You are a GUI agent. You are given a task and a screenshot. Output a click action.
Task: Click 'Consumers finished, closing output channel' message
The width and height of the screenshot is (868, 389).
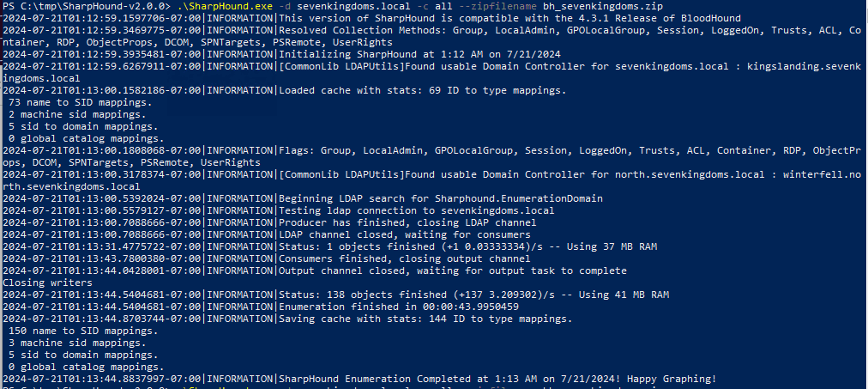405,258
